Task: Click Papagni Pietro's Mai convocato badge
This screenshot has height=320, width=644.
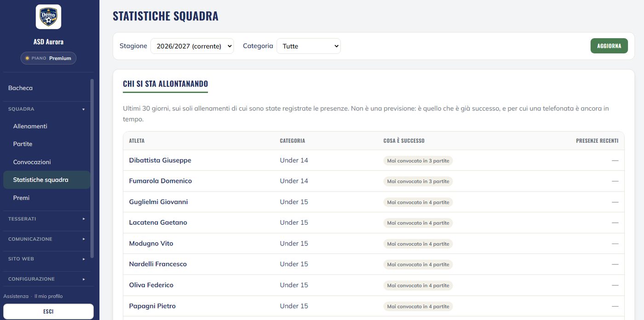Action: tap(418, 306)
